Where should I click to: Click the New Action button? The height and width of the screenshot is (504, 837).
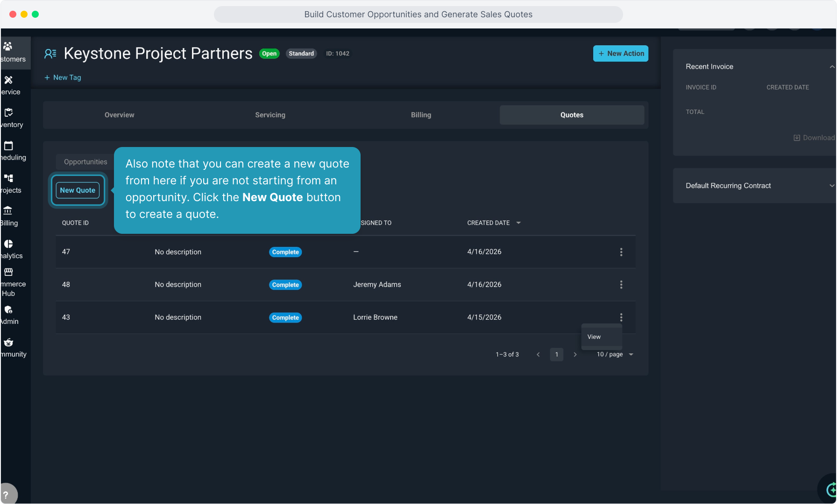620,54
